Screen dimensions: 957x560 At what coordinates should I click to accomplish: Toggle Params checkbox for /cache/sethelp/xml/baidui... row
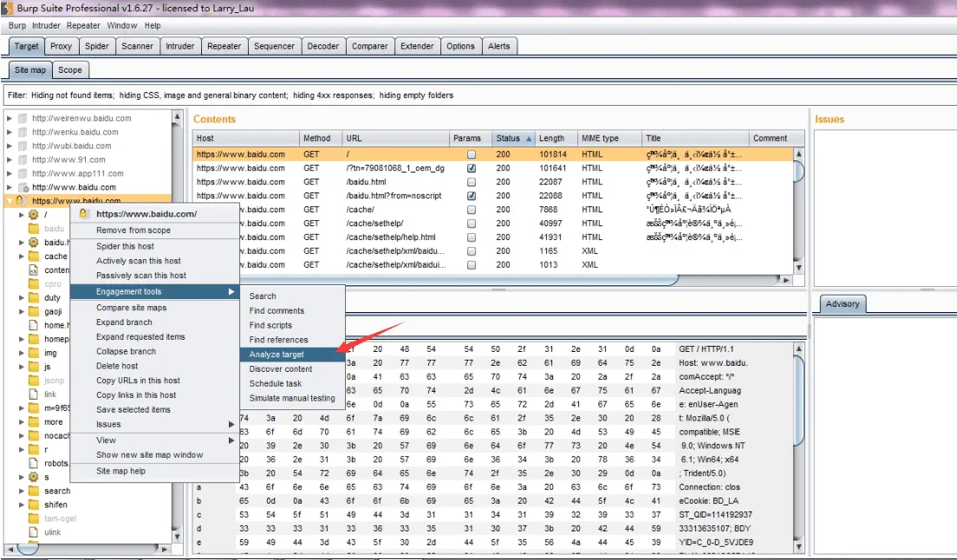point(472,265)
